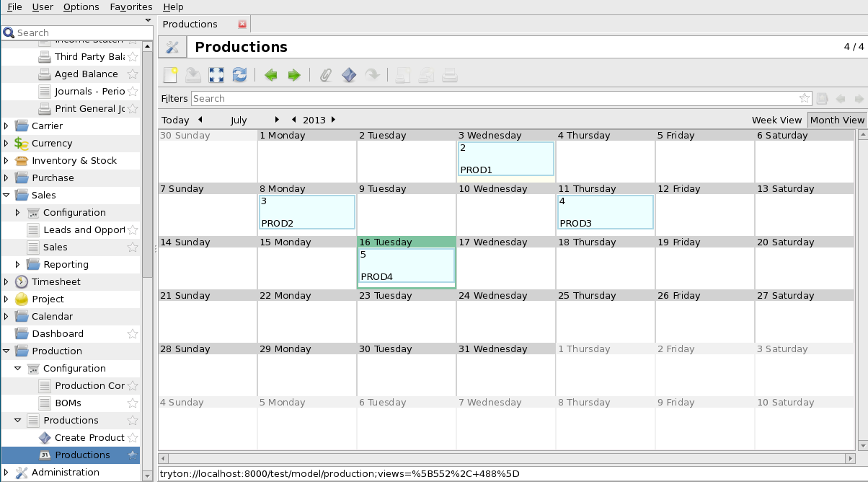
Task: Toggle favorite star beside Aged Balance
Action: click(x=133, y=74)
